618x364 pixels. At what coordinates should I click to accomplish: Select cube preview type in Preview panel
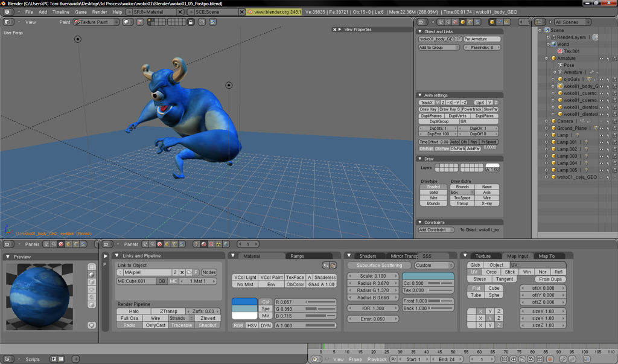coord(92,282)
